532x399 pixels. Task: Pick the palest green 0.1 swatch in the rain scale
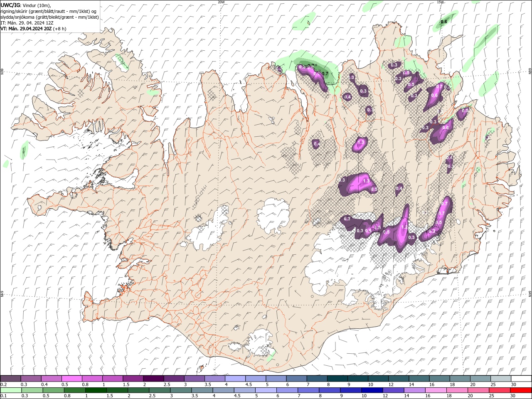click(x=11, y=390)
